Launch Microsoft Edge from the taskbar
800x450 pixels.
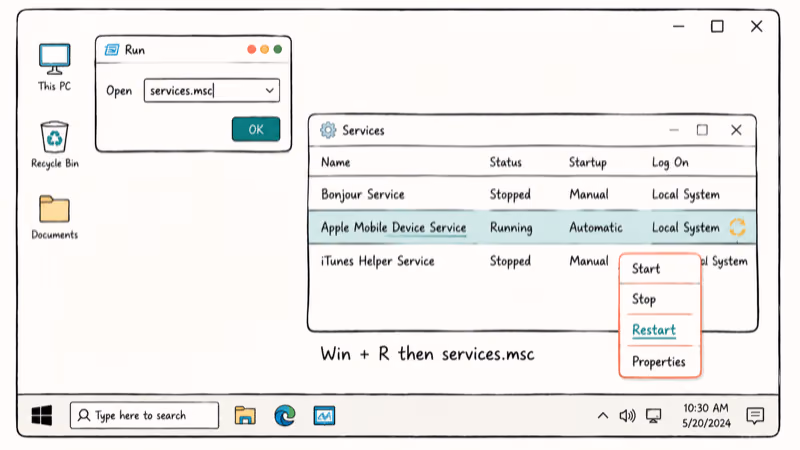[285, 415]
